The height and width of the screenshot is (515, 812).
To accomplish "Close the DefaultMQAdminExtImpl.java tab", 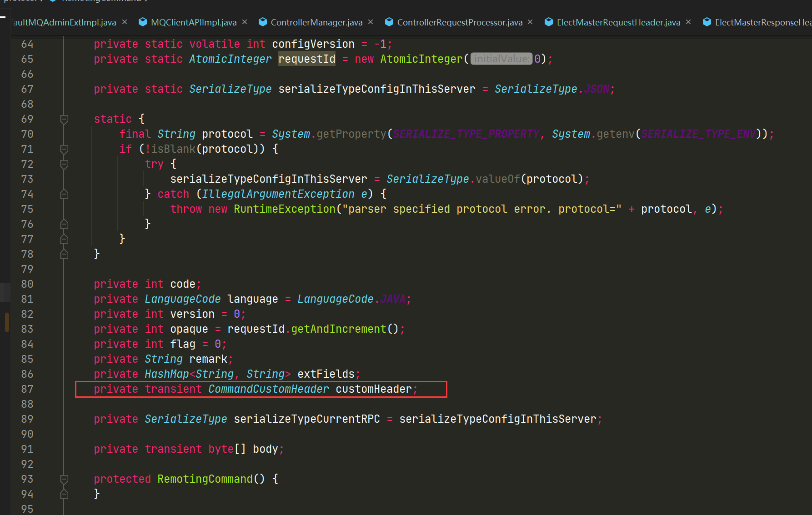I will (x=125, y=22).
